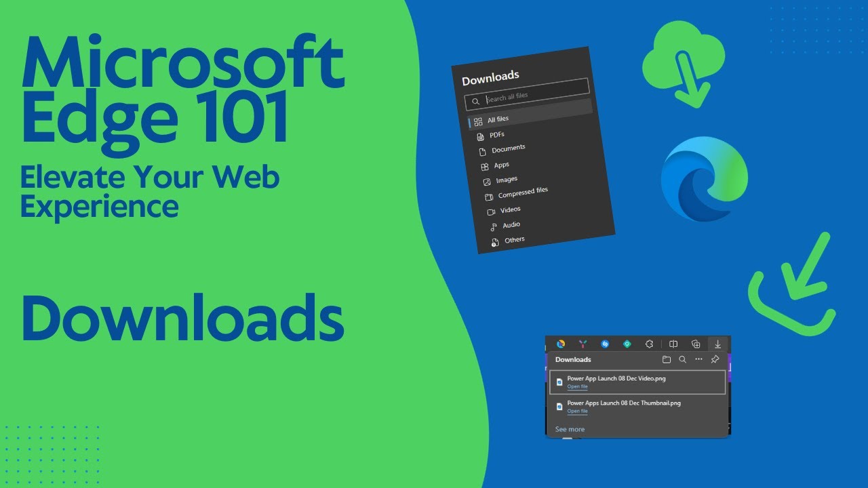Select Power Apps Launch 08 Dec Thumbnail.png

(637, 407)
